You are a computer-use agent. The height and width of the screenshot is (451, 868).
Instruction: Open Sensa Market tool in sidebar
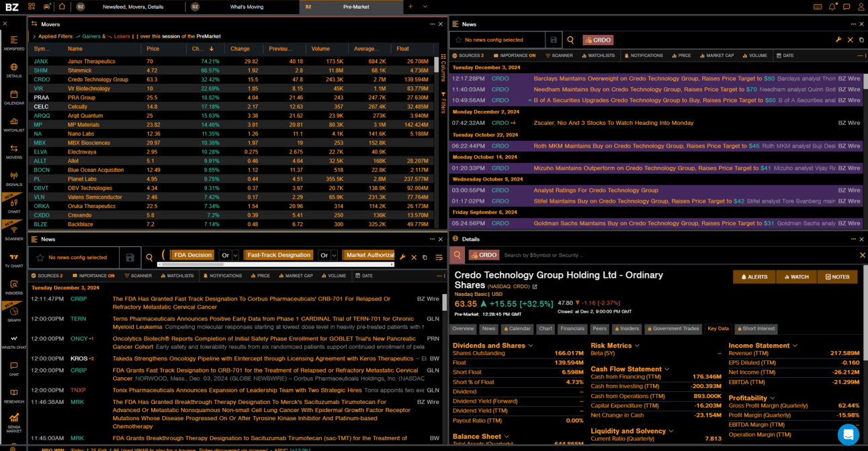point(13,422)
